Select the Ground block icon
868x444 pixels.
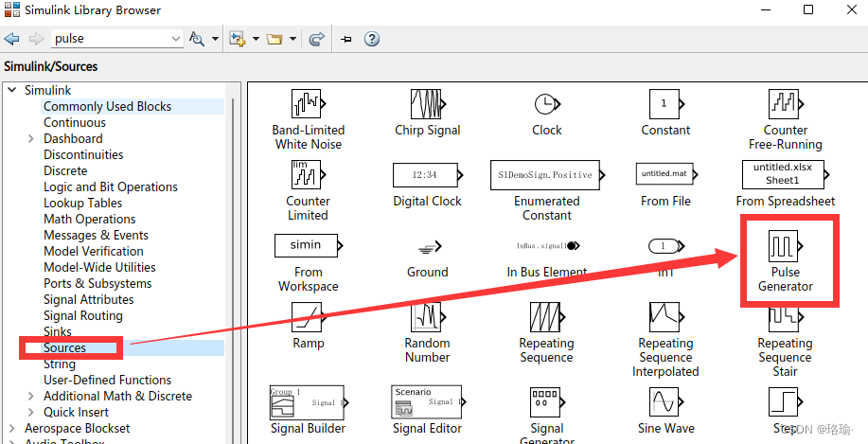click(429, 246)
